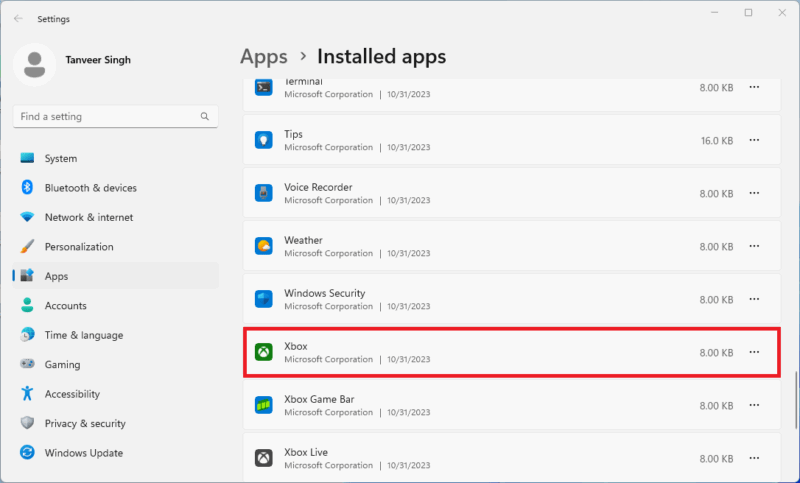Open three-dot menu for Xbox Game Bar
Image resolution: width=800 pixels, height=483 pixels.
tap(754, 405)
